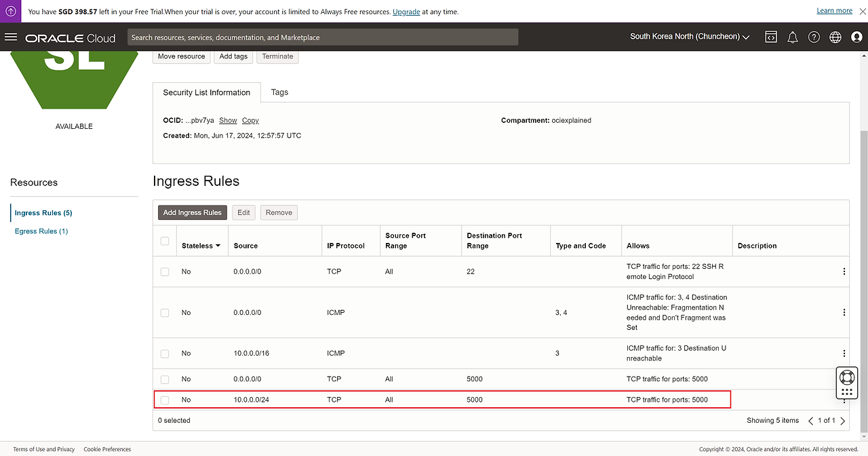The width and height of the screenshot is (868, 456).
Task: Expand the South Korea North region dropdown
Action: pos(690,37)
